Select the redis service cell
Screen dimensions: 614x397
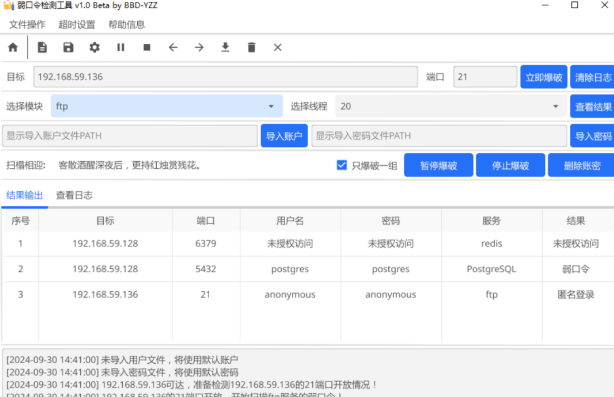pos(491,244)
